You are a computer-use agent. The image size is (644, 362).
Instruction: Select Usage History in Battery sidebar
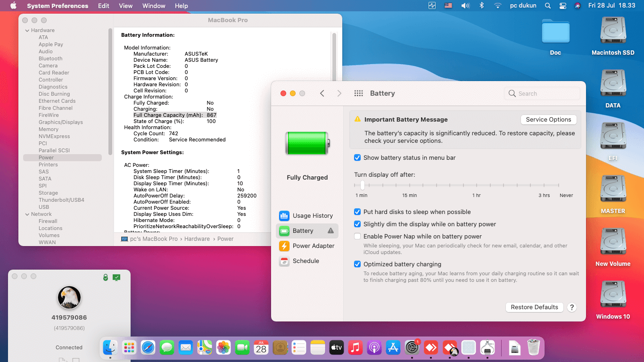coord(307,216)
